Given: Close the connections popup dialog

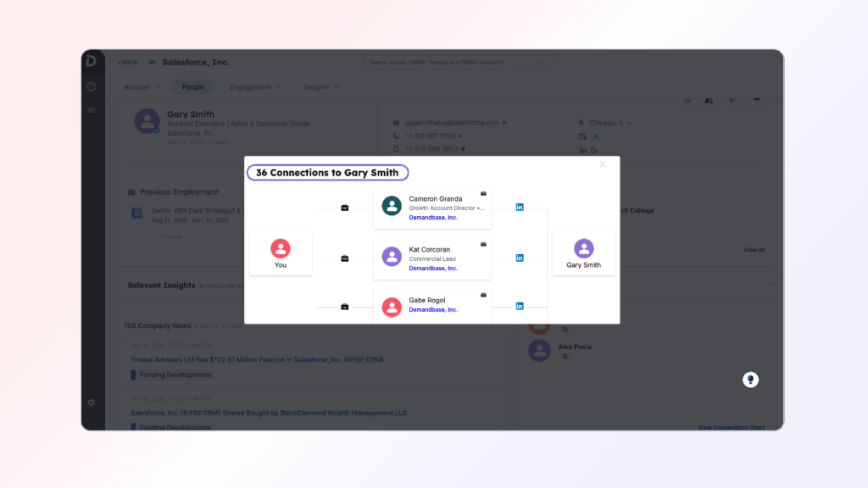Looking at the screenshot, I should [603, 165].
